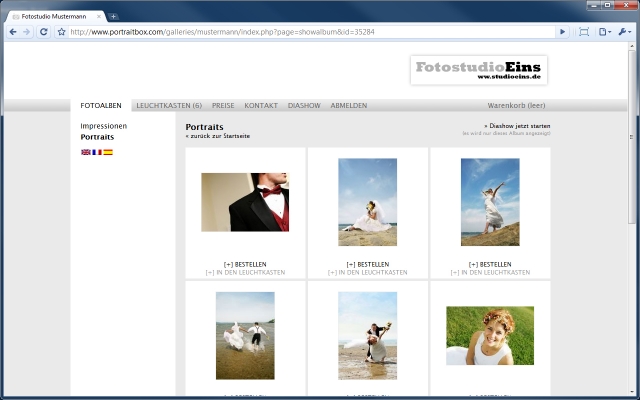Open a new tab with plus button
The height and width of the screenshot is (400, 640).
(113, 16)
